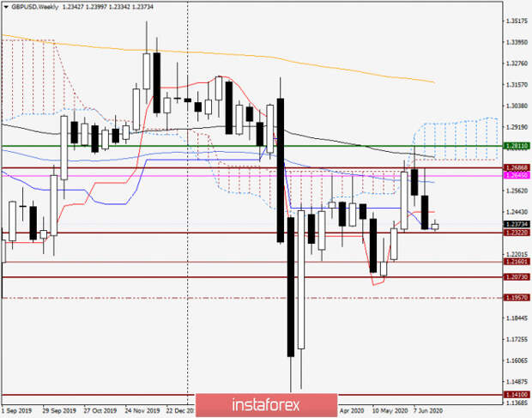Screen dimensions: 532x418
Task: Click the GBPUSD Weekly chart title
Action: [x=34, y=7]
